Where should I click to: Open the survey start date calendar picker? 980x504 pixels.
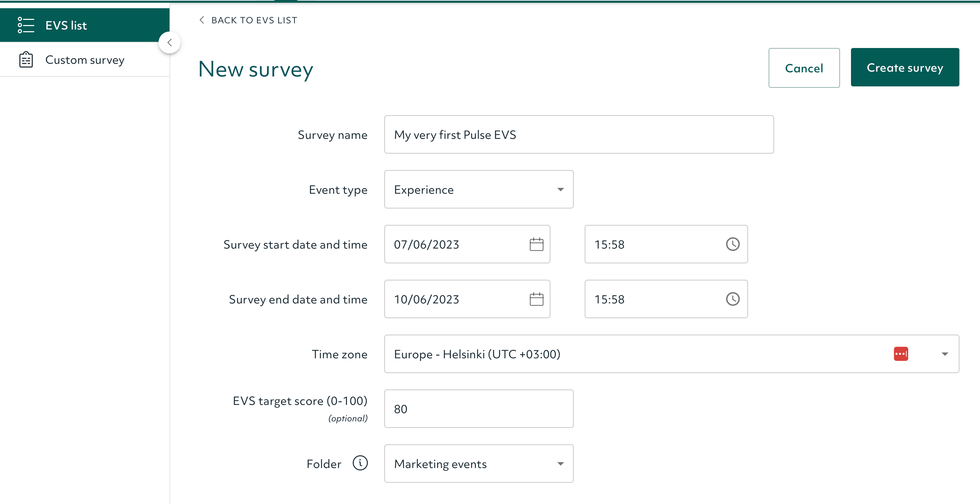pos(536,244)
